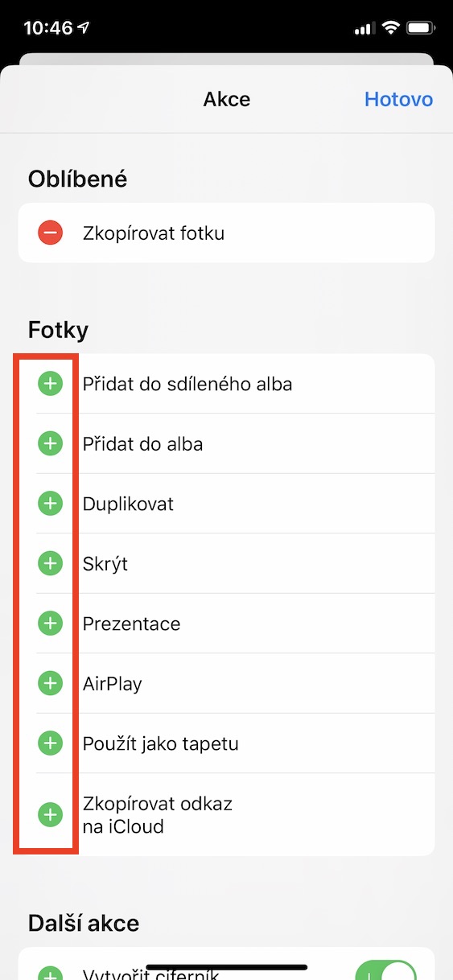Tap the Wi-Fi status icon
Image resolution: width=453 pixels, height=980 pixels.
(392, 28)
